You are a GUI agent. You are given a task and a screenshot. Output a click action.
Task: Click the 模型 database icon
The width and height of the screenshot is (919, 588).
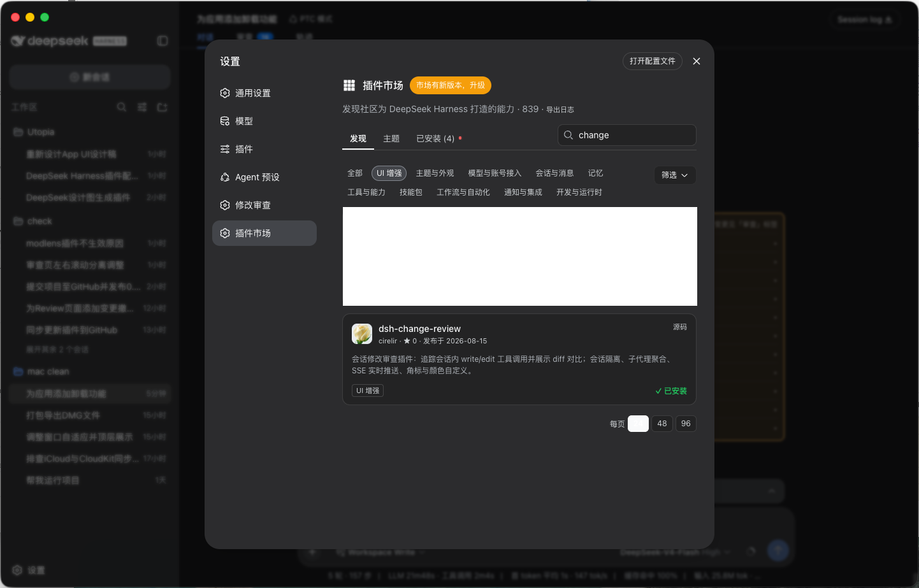[x=225, y=121]
